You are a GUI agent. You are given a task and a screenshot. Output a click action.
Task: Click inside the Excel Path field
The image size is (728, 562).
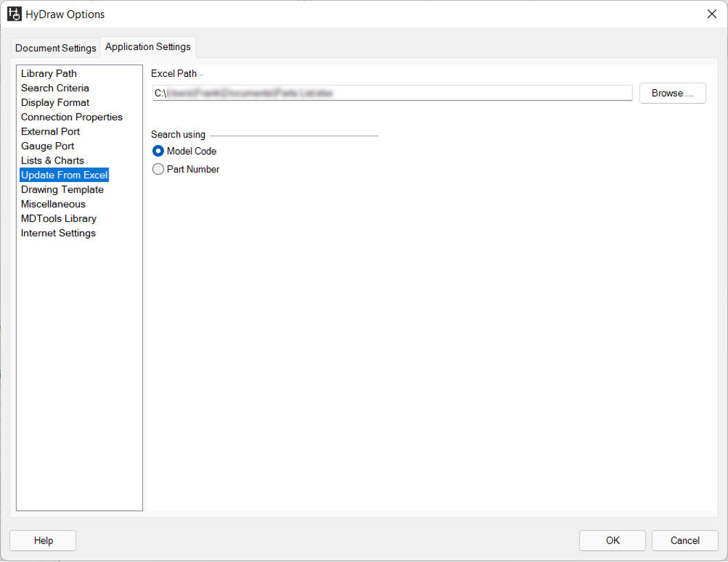(391, 93)
